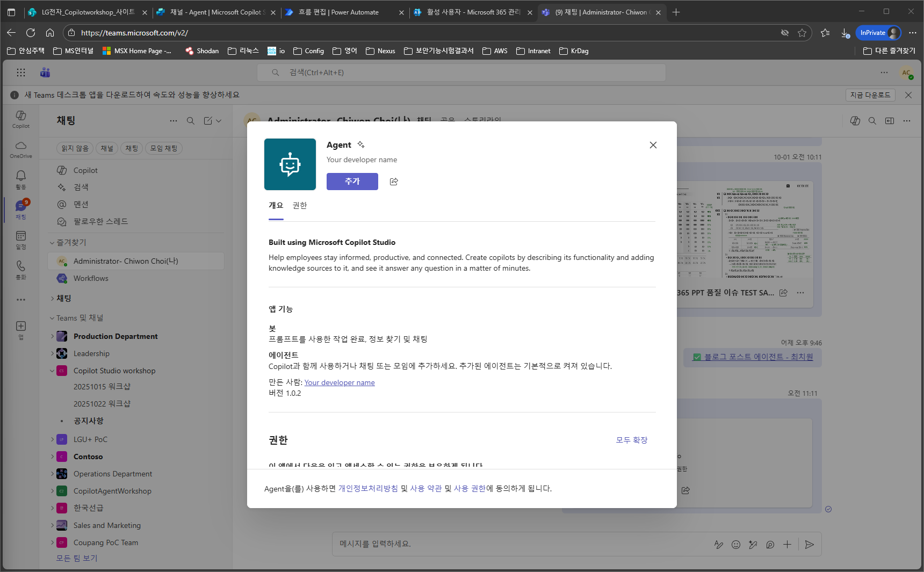
Task: Select the 개요 tab in dialog
Action: tap(276, 206)
